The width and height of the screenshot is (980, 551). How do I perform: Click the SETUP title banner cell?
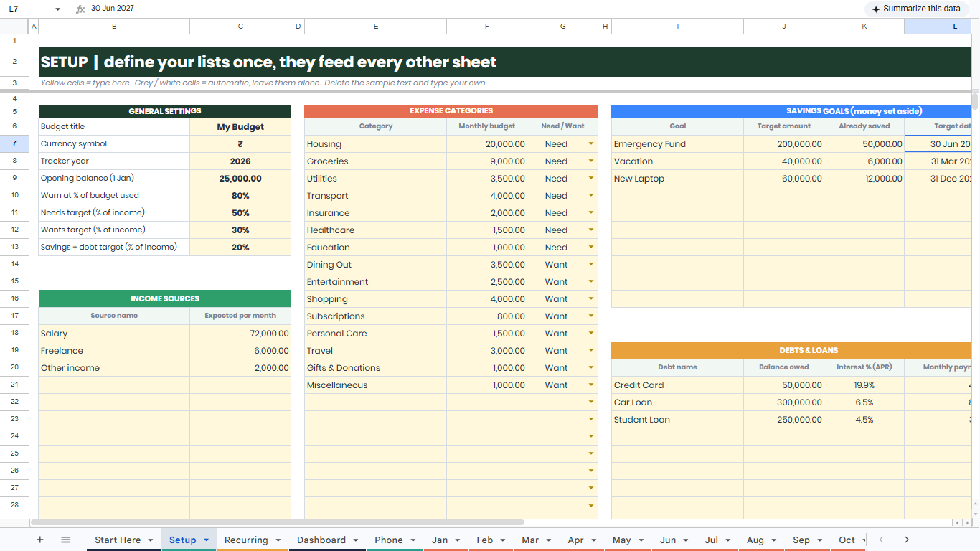tap(505, 62)
